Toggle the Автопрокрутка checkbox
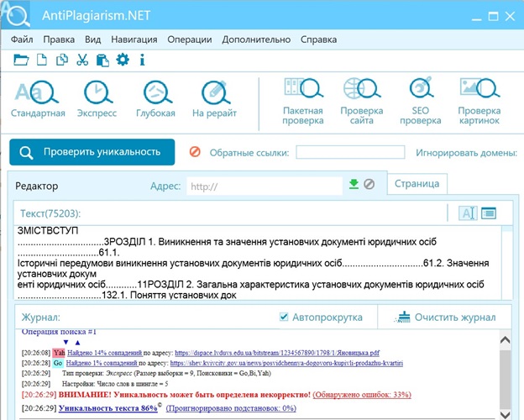524x420 pixels. 284,317
